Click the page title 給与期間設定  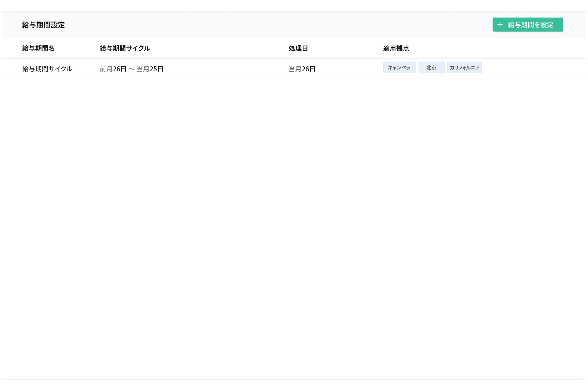pyautogui.click(x=43, y=25)
